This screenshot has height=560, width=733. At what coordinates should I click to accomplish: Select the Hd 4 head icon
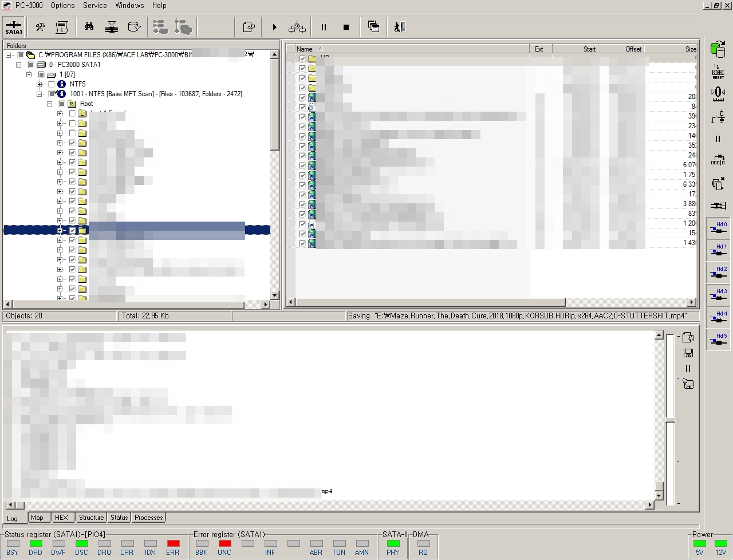(718, 317)
